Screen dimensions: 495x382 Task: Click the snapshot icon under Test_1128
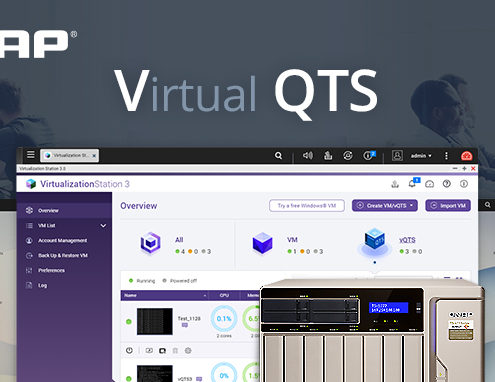[162, 351]
